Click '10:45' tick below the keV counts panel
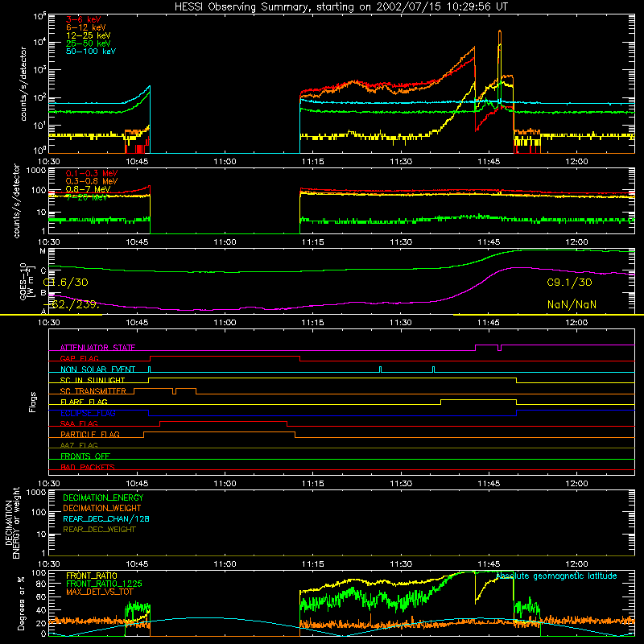Screen dimensions: 644x644 click(137, 162)
